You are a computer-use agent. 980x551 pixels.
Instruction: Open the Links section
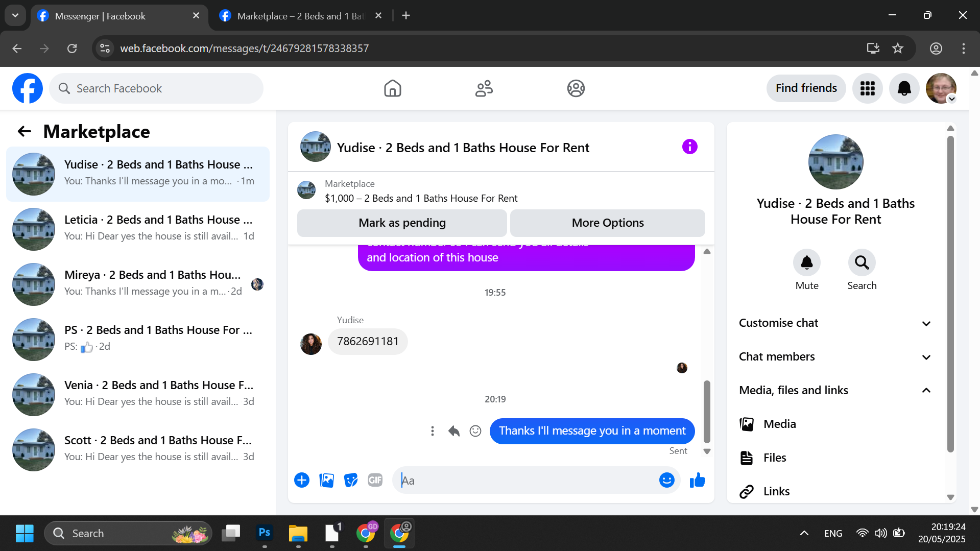[x=835, y=491]
